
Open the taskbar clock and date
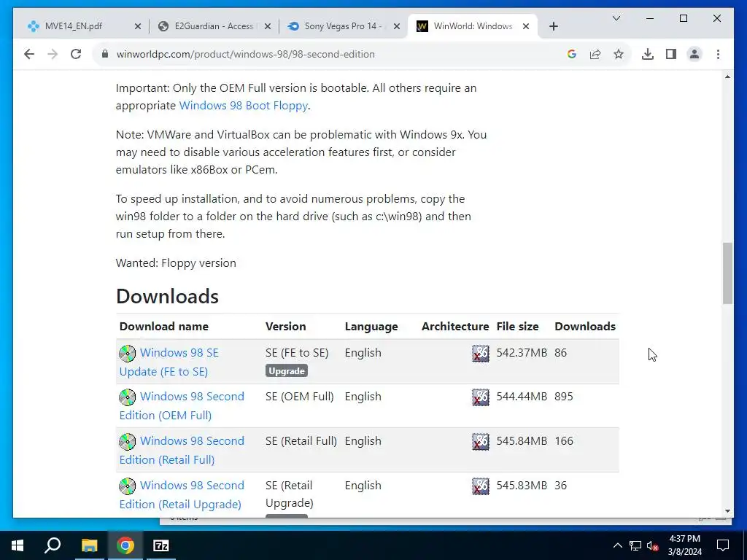point(684,545)
